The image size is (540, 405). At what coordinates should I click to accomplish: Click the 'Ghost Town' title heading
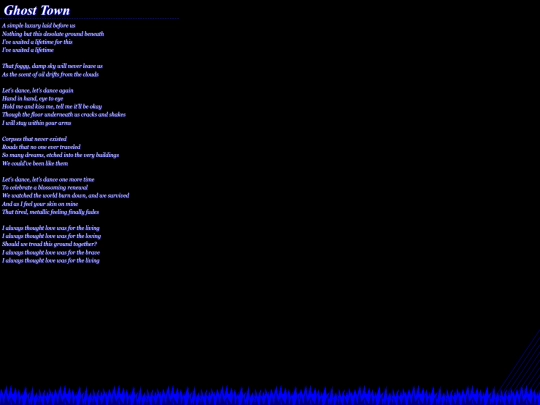click(37, 10)
